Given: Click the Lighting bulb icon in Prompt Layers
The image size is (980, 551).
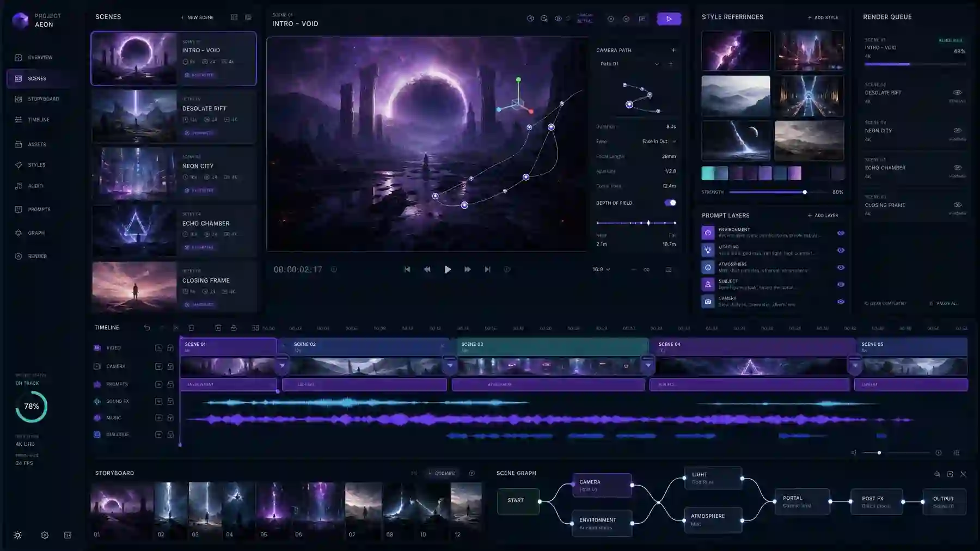Looking at the screenshot, I should pyautogui.click(x=708, y=250).
